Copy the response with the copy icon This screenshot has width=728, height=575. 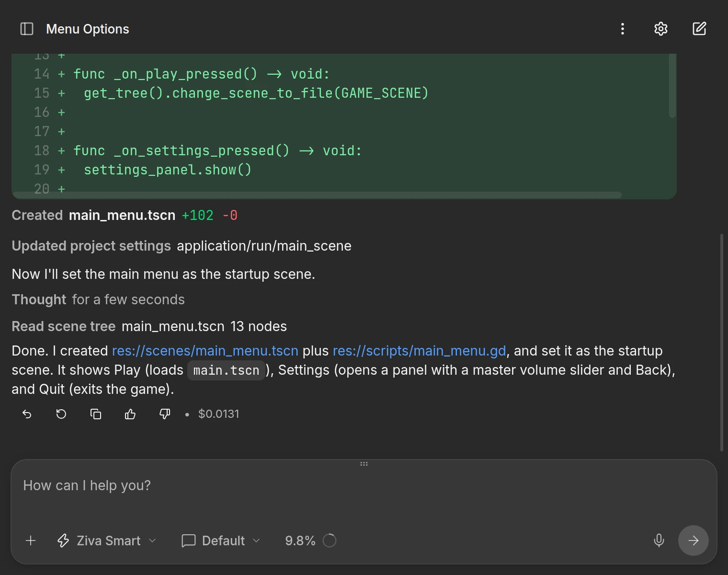[96, 414]
